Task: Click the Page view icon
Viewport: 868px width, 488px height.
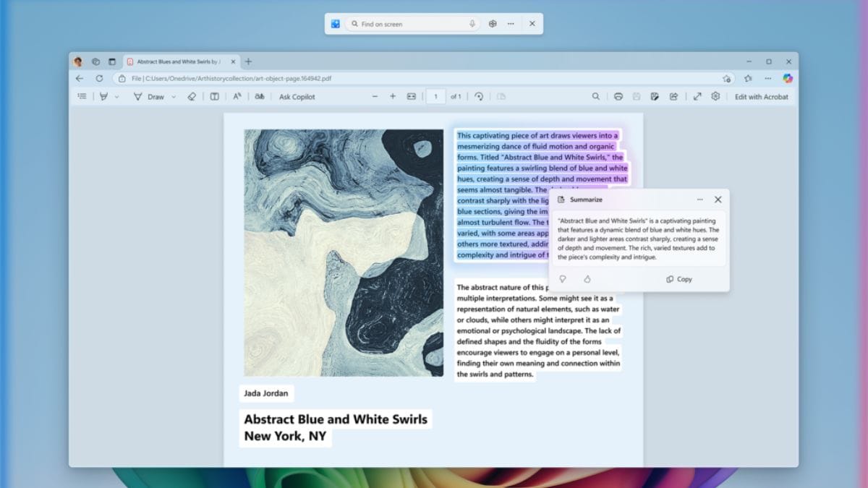Action: 501,96
